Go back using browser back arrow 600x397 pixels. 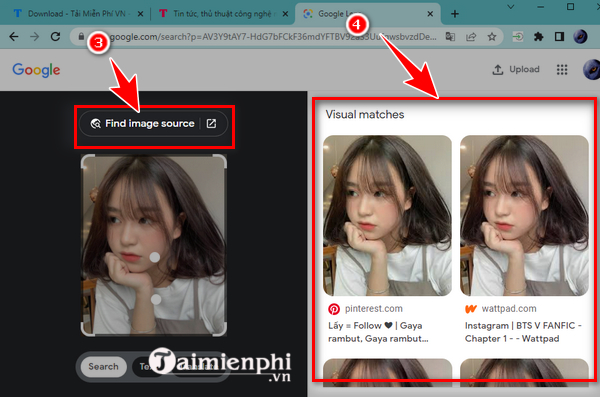point(14,37)
